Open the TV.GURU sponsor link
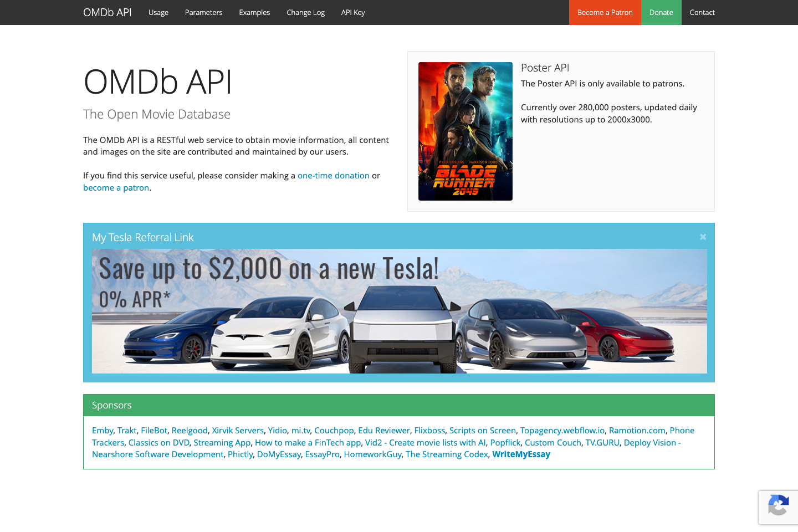The height and width of the screenshot is (532, 798). click(x=603, y=442)
